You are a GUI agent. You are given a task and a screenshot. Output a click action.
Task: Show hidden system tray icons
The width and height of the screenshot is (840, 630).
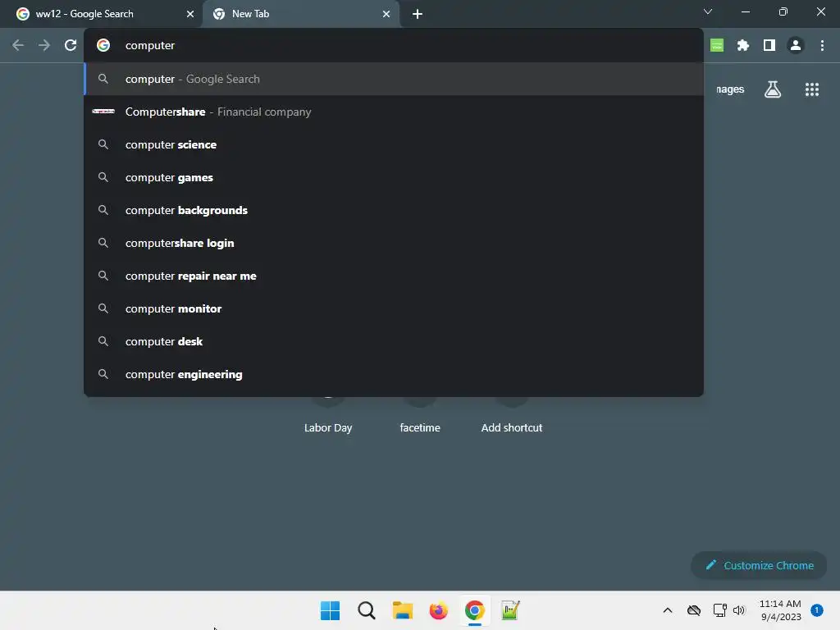coord(668,610)
